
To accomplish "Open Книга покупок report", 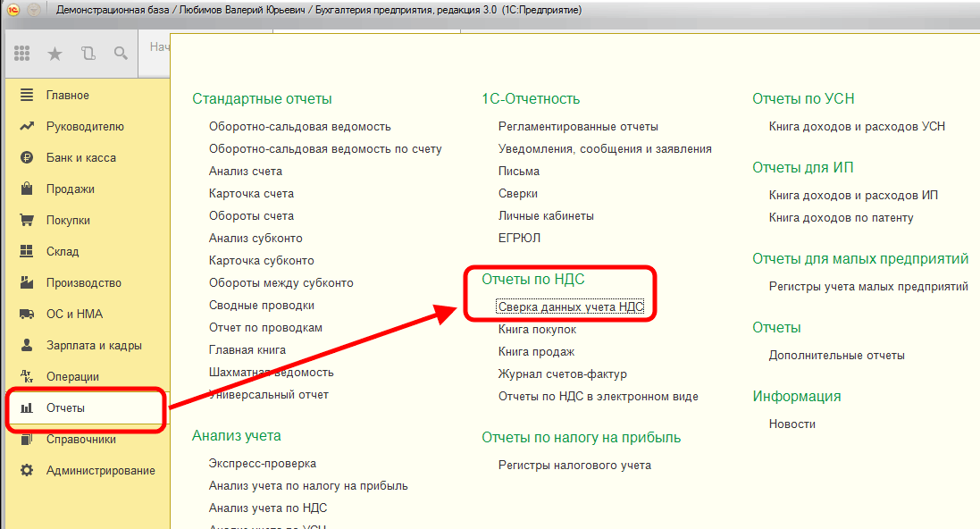I will [x=537, y=329].
